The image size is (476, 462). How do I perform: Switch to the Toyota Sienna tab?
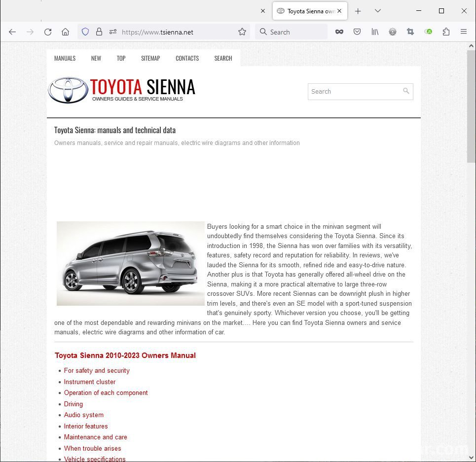[310, 11]
